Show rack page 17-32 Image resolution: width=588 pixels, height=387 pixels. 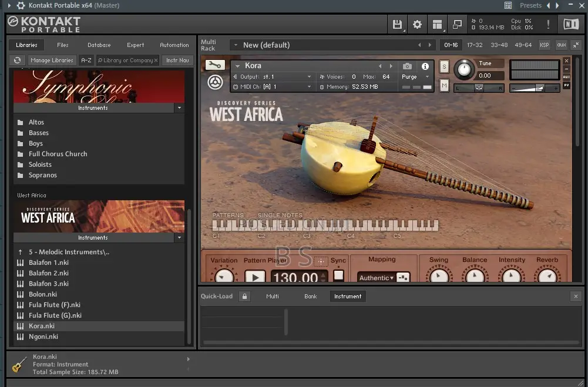(475, 45)
